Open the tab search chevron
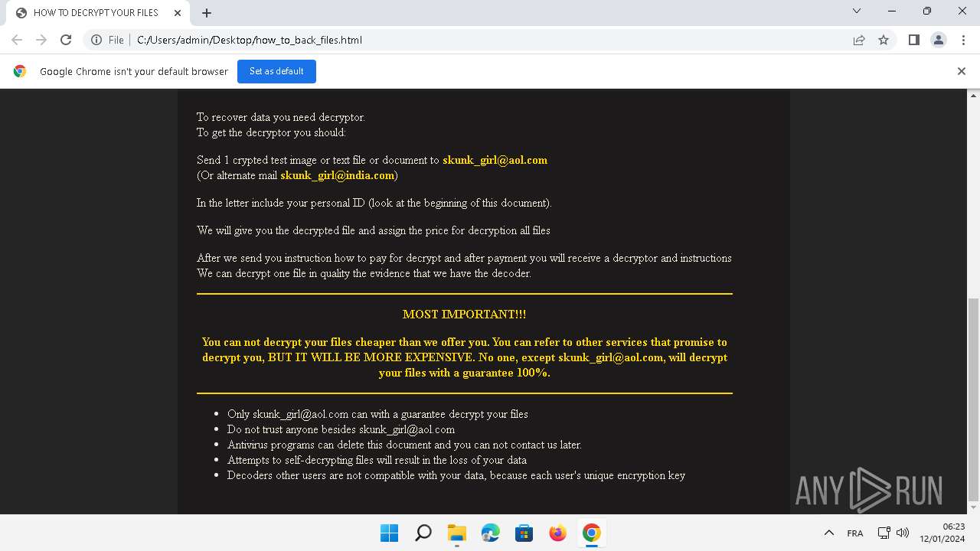 pyautogui.click(x=857, y=11)
